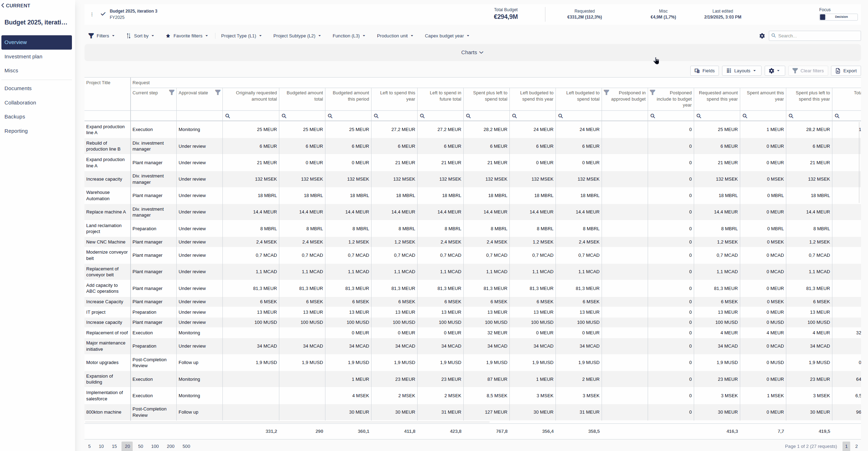
Task: Click the 'Land reclamation project' row title
Action: pyautogui.click(x=104, y=228)
